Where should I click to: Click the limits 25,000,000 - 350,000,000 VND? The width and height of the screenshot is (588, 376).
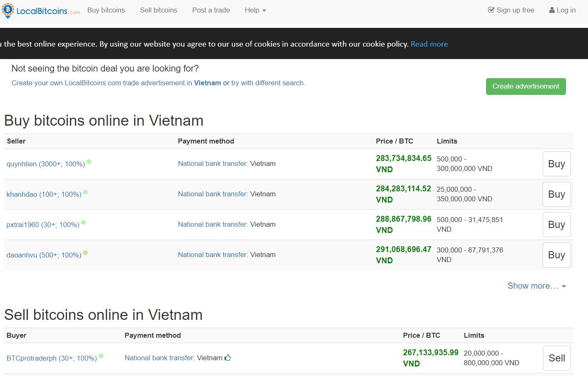pos(464,194)
